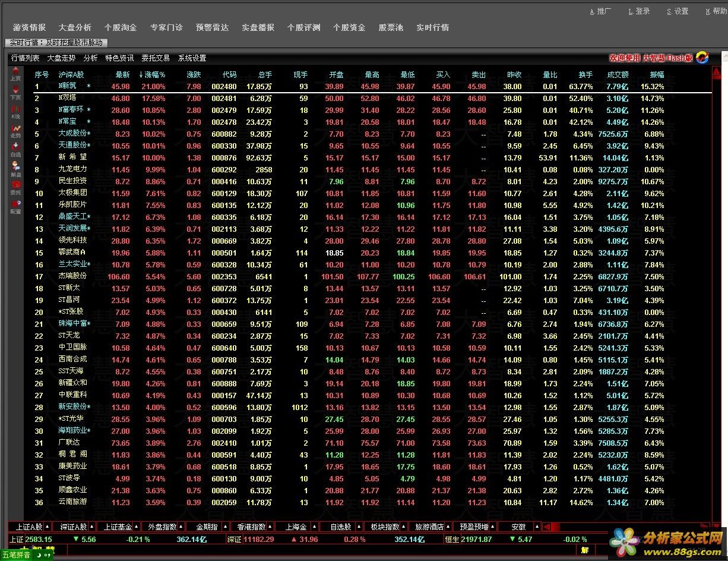Sort by the 换手 column header

pyautogui.click(x=585, y=75)
